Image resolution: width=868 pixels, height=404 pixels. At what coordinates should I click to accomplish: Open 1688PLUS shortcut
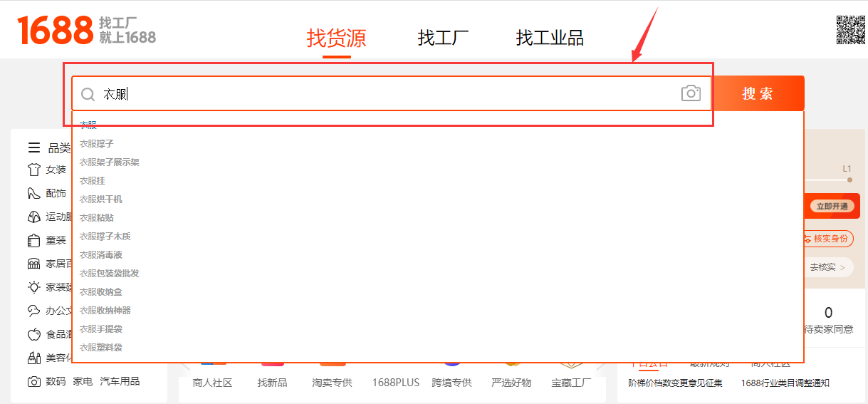(396, 383)
